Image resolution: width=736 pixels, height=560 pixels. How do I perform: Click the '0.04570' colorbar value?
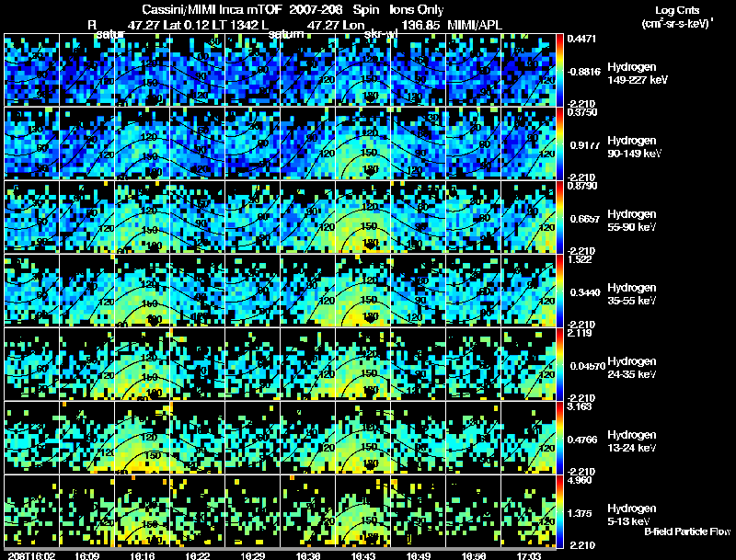tap(587, 366)
